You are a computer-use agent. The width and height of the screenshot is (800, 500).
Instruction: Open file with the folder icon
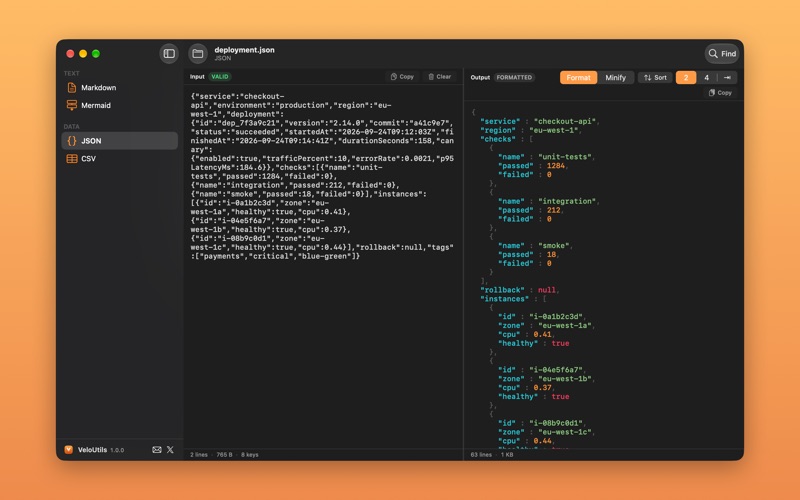(x=198, y=54)
